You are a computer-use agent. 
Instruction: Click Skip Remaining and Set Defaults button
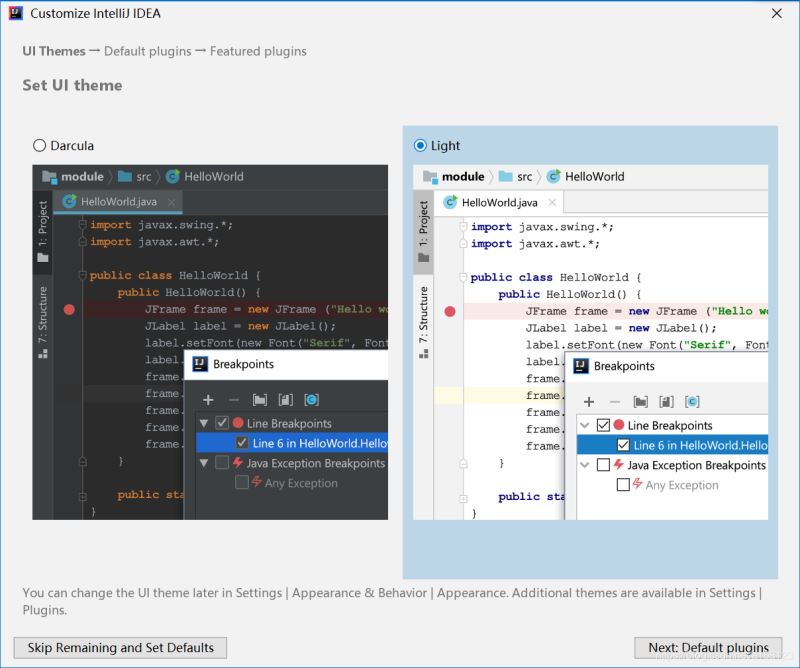coord(120,648)
